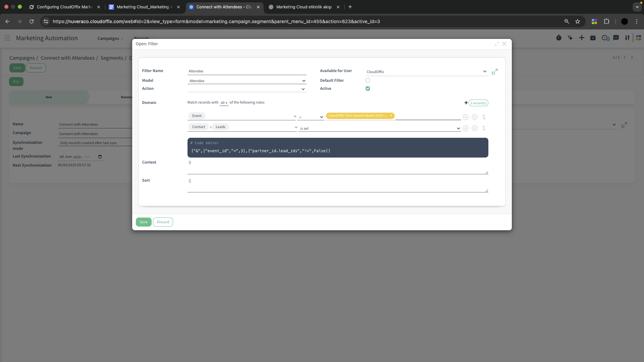Viewport: 644px width, 362px height.
Task: Open the sliders settings icon in top toolbar
Action: coord(627,38)
